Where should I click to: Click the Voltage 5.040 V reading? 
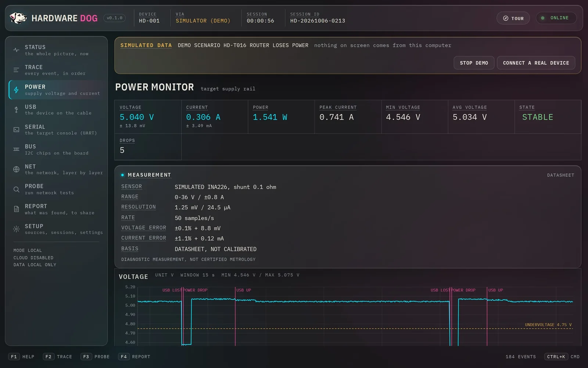(137, 117)
